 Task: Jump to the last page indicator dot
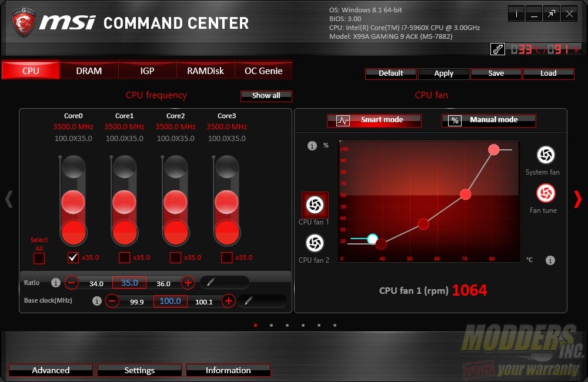pos(335,326)
